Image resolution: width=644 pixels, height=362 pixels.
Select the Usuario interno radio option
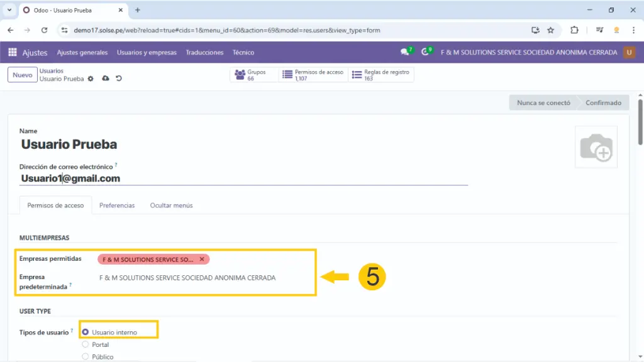pyautogui.click(x=86, y=332)
